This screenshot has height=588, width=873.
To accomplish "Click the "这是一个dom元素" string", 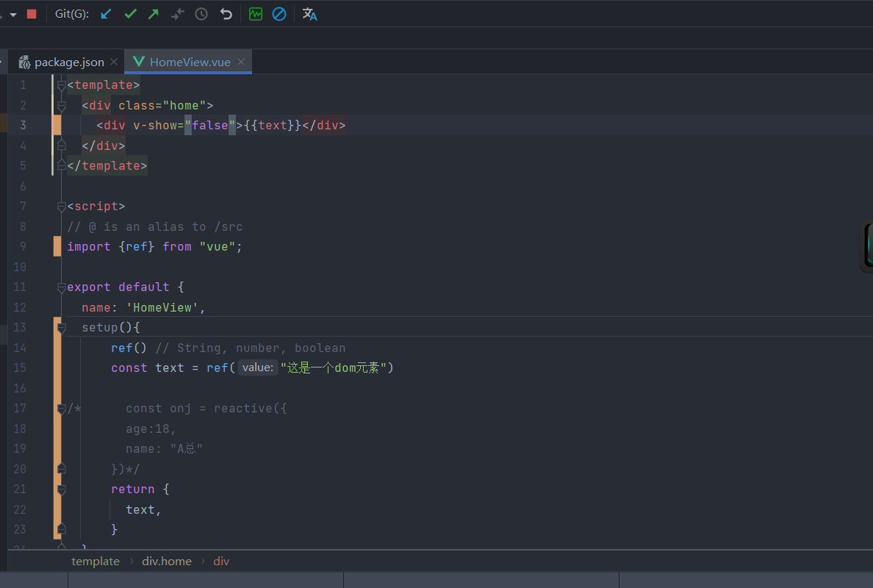I will pos(333,367).
